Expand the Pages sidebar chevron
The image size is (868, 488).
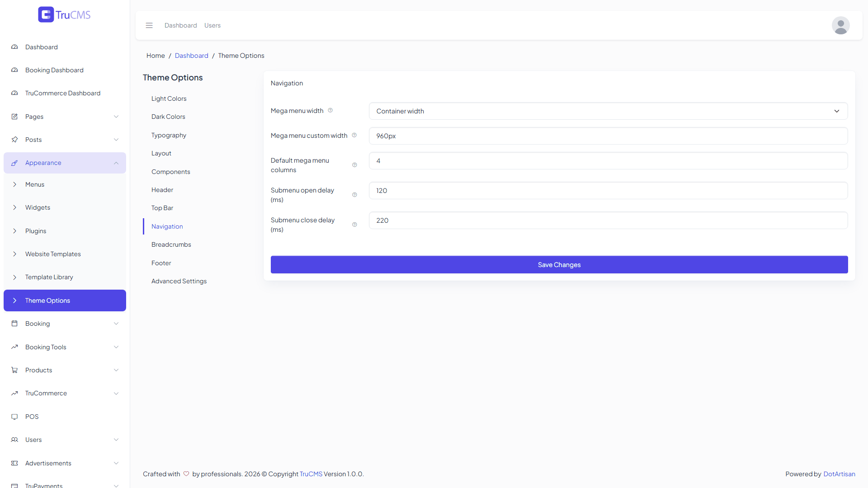point(116,117)
